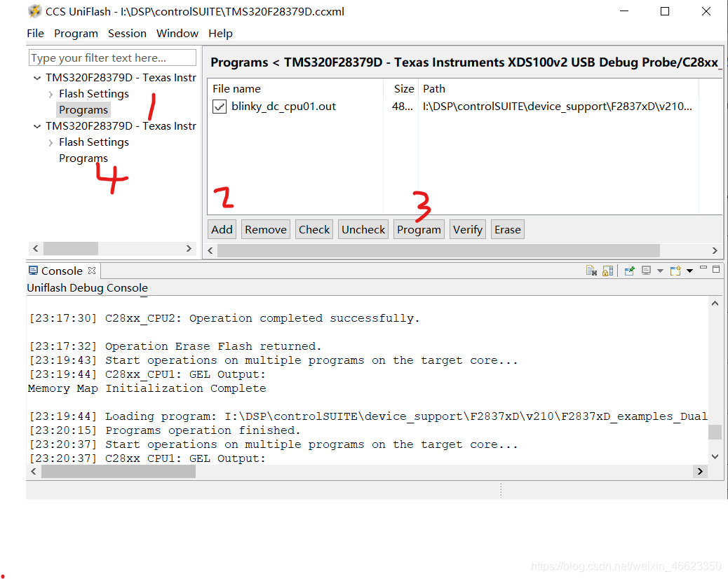This screenshot has width=728, height=579.
Task: Maximize the Console panel
Action: [x=716, y=269]
